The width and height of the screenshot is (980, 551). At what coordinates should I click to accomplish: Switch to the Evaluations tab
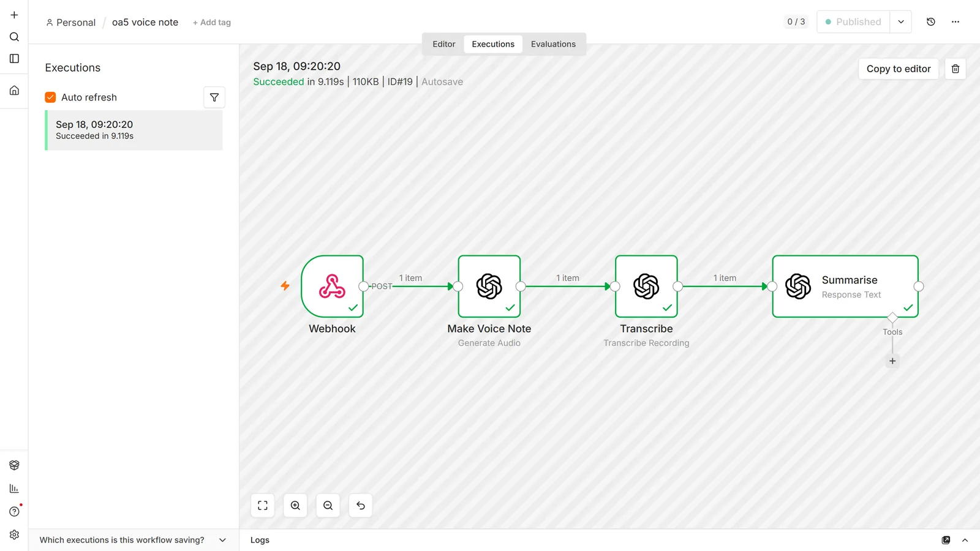click(x=553, y=44)
